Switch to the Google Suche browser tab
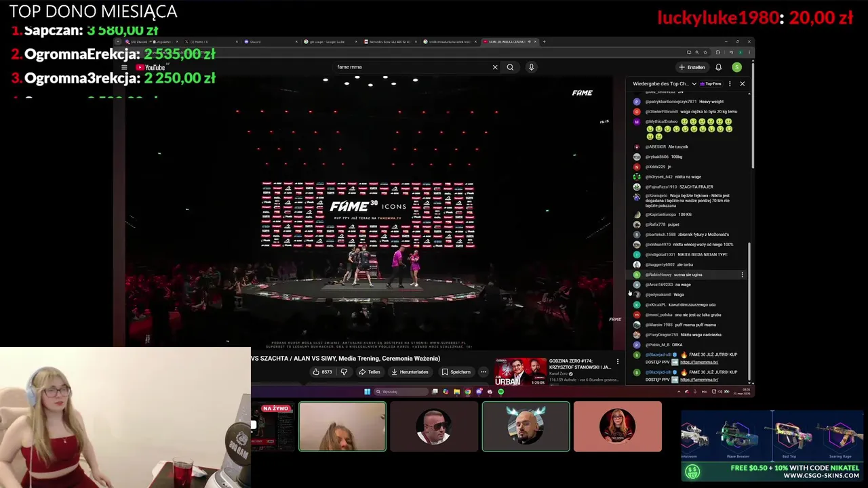The width and height of the screenshot is (868, 488). point(330,42)
